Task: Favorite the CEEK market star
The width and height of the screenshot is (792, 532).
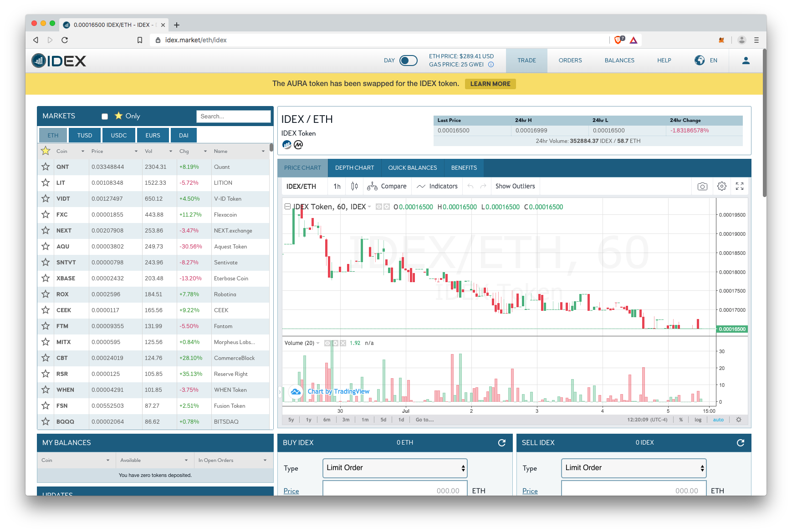Action: (x=46, y=310)
